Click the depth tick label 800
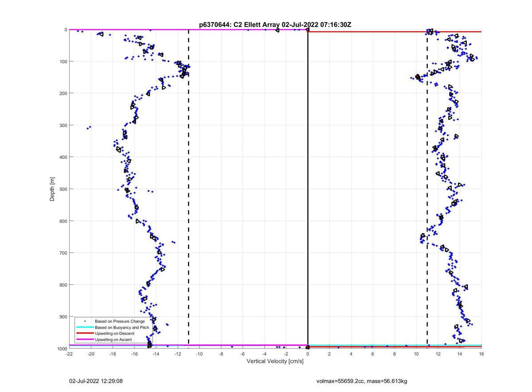The height and width of the screenshot is (392, 532). click(x=63, y=285)
